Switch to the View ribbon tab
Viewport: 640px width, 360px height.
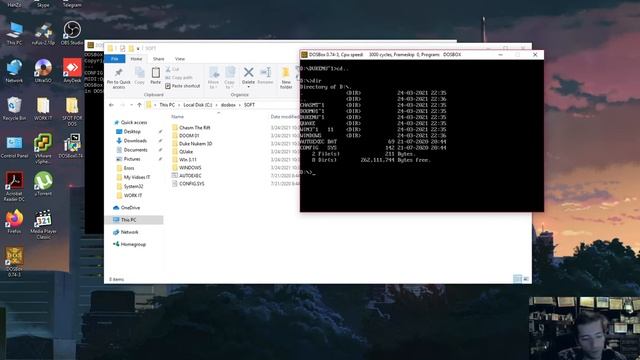click(x=180, y=59)
